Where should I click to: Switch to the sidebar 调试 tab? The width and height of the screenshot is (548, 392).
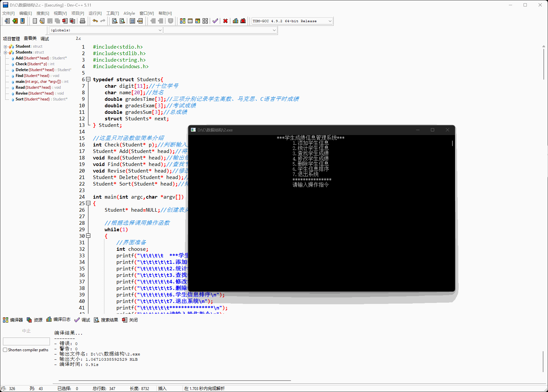[45, 39]
